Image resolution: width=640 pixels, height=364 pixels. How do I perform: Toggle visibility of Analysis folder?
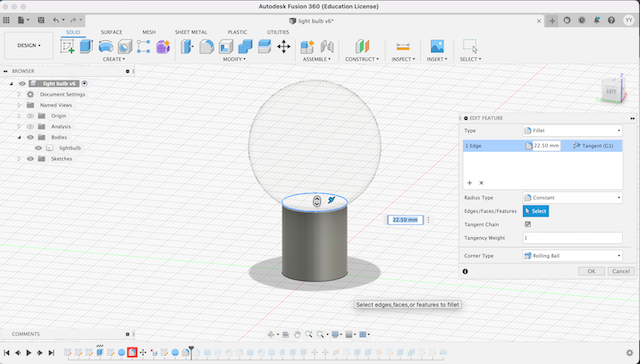point(30,127)
